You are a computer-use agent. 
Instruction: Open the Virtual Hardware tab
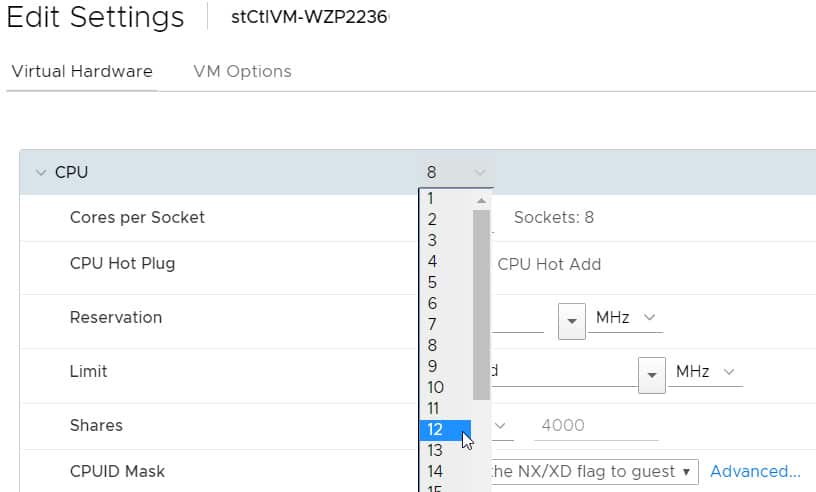82,71
